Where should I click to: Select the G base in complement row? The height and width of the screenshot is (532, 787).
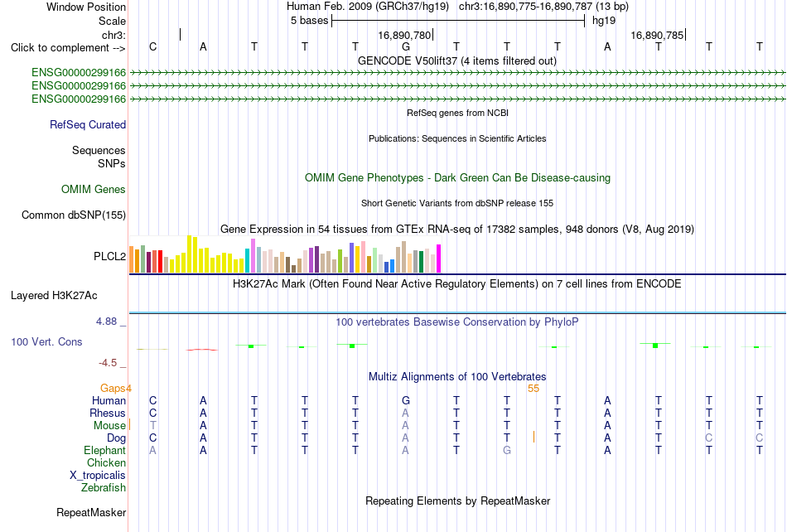click(406, 46)
